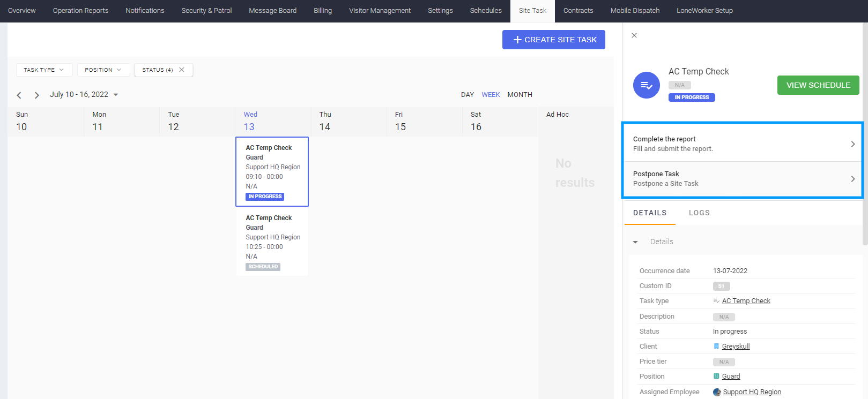Open the AC Temp Check task type link
The width and height of the screenshot is (868, 399).
746,301
